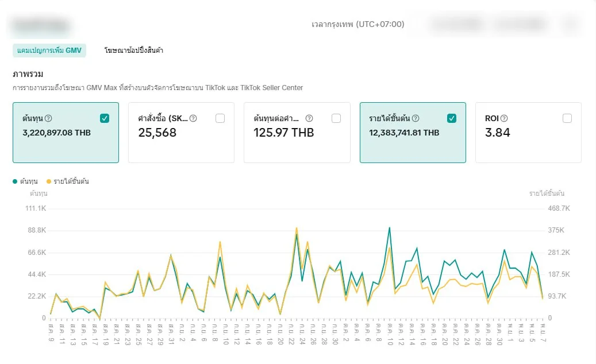The image size is (596, 364).
Task: Toggle the teal ต้นทุน legend dot
Action: (15, 181)
